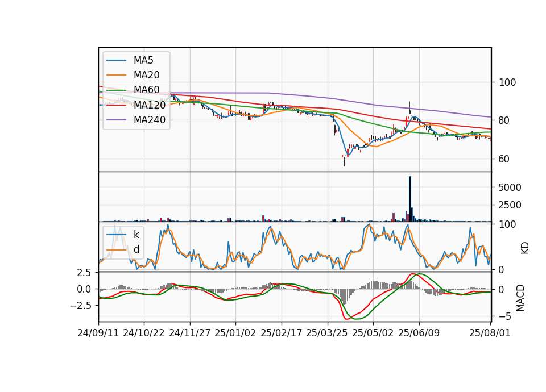The height and width of the screenshot is (392, 546).
Task: Click the 25/05/02 date axis label
Action: coord(373,333)
